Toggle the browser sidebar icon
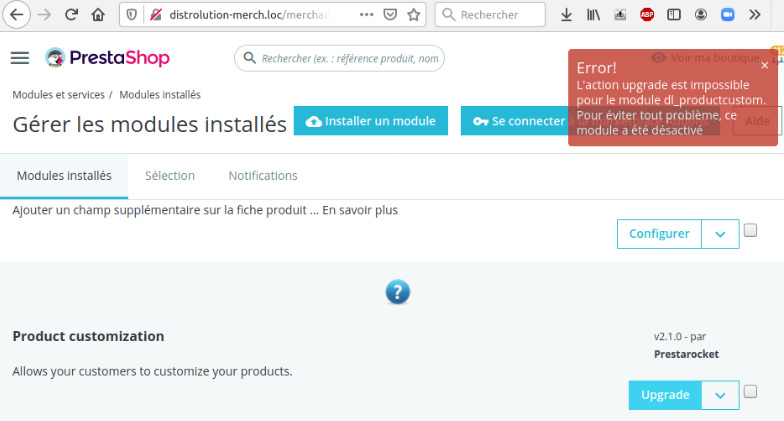The image size is (784, 421). [x=674, y=15]
